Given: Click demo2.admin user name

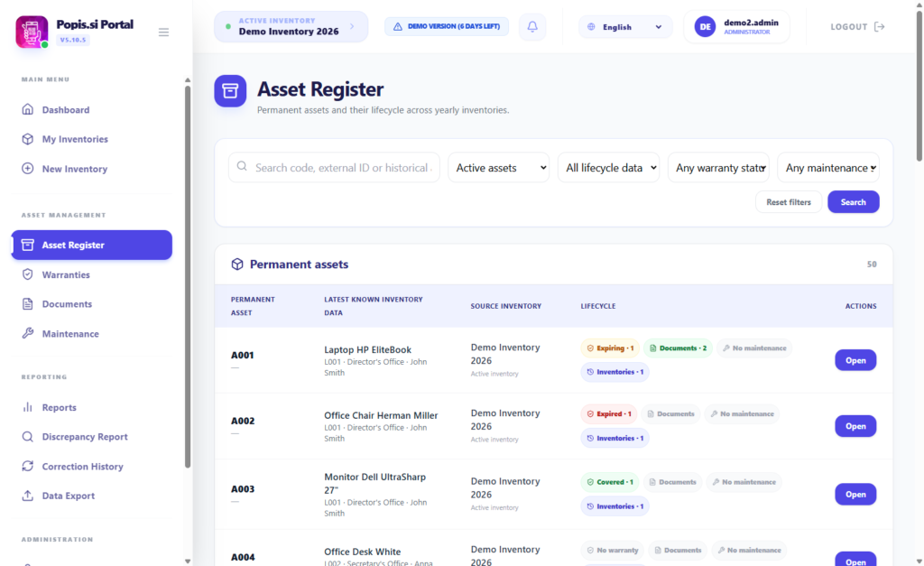Looking at the screenshot, I should [751, 23].
